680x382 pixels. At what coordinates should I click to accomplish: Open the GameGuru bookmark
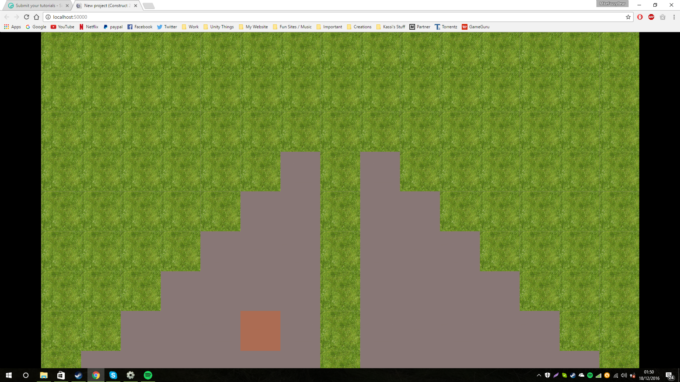pyautogui.click(x=476, y=27)
